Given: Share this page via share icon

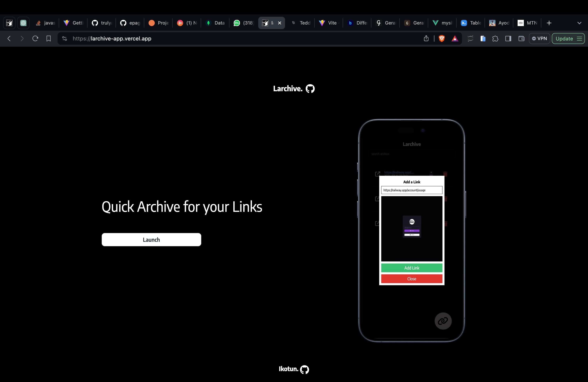Looking at the screenshot, I should click(426, 39).
